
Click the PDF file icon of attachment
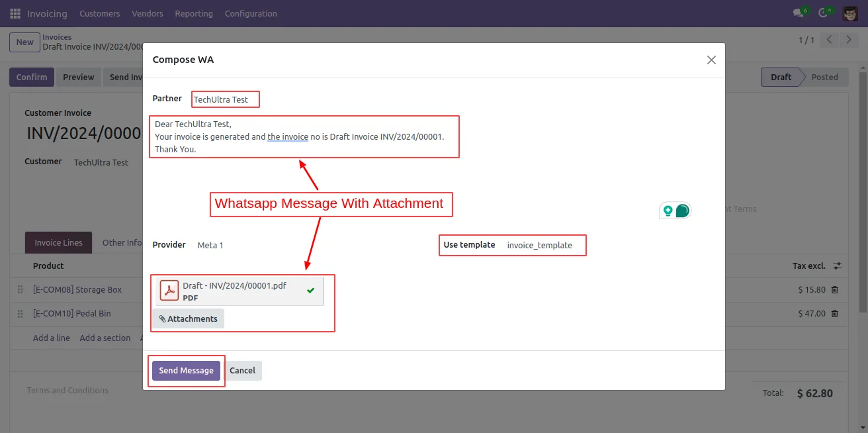pos(170,291)
